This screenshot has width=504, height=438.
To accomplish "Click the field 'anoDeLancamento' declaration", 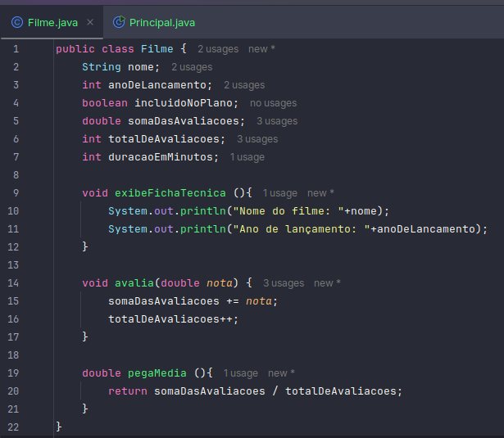I will [157, 85].
